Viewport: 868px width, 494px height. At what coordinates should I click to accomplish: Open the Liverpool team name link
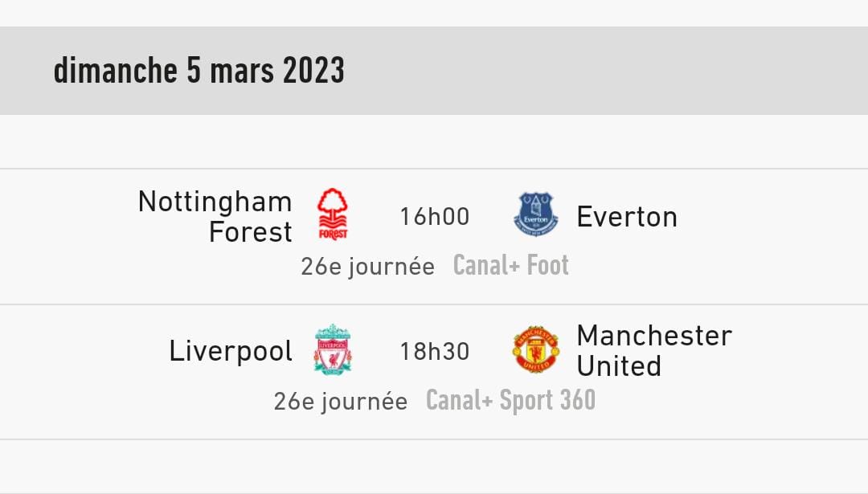tap(231, 351)
